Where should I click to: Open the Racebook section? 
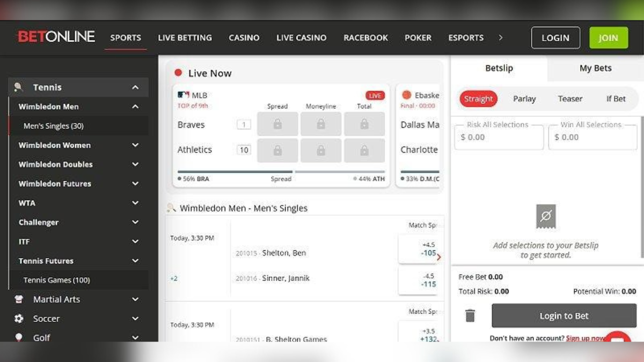[x=365, y=38]
